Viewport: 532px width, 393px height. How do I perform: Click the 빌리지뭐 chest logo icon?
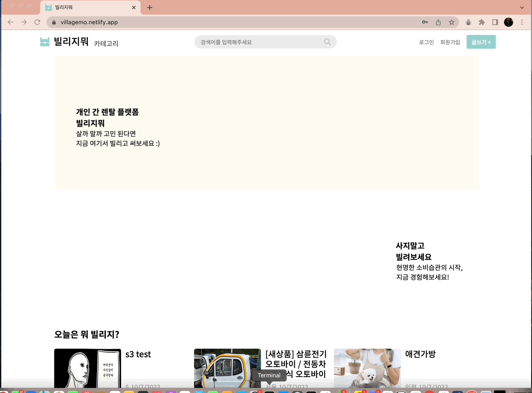point(45,42)
